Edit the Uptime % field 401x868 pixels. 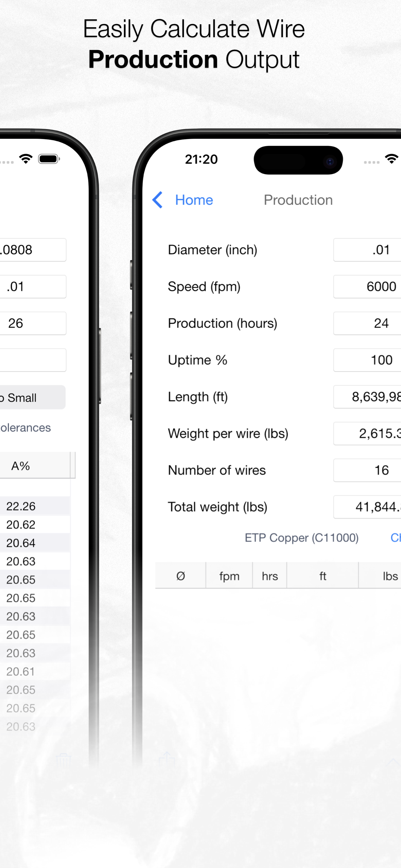(367, 360)
